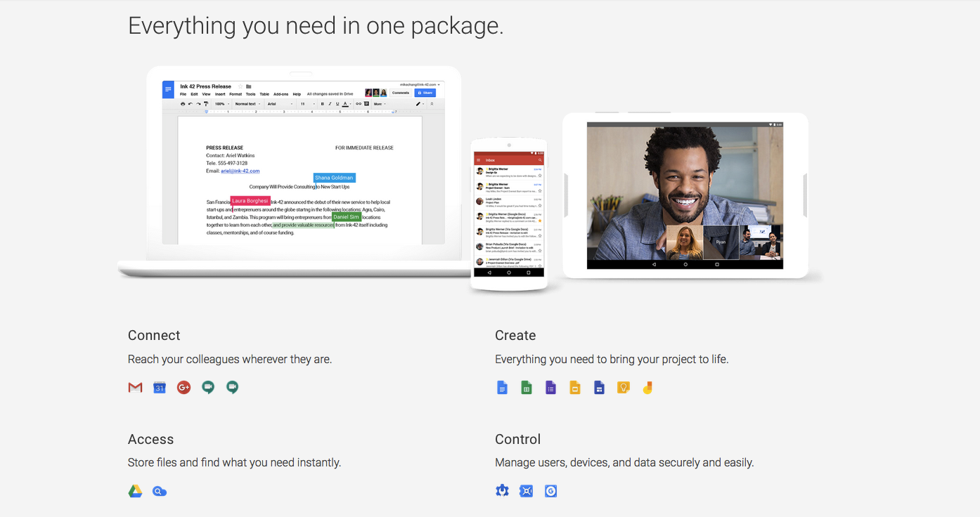980x517 pixels.
Task: Click the redo arrow in Docs toolbar
Action: [x=198, y=104]
